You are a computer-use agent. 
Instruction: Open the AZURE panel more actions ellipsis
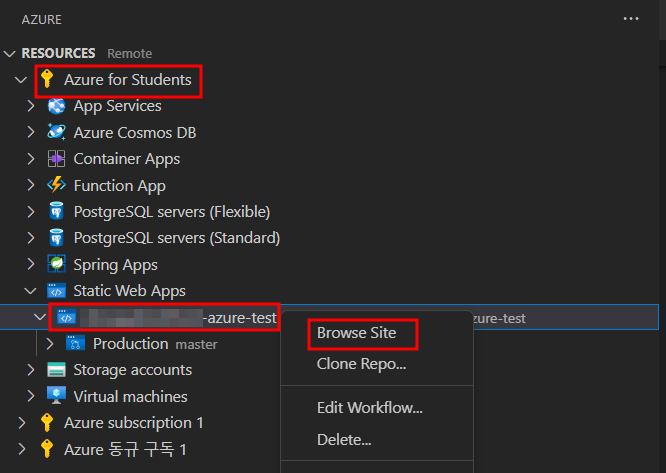(630, 18)
